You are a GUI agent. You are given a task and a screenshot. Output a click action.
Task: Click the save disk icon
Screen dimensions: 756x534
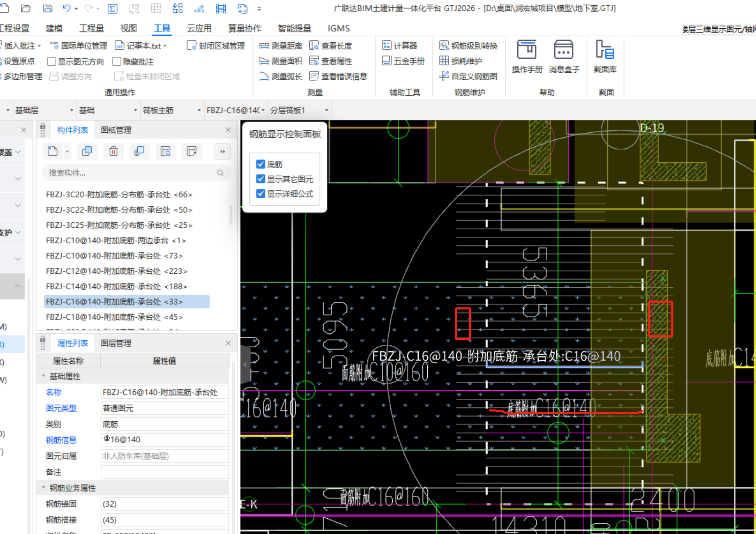48,8
